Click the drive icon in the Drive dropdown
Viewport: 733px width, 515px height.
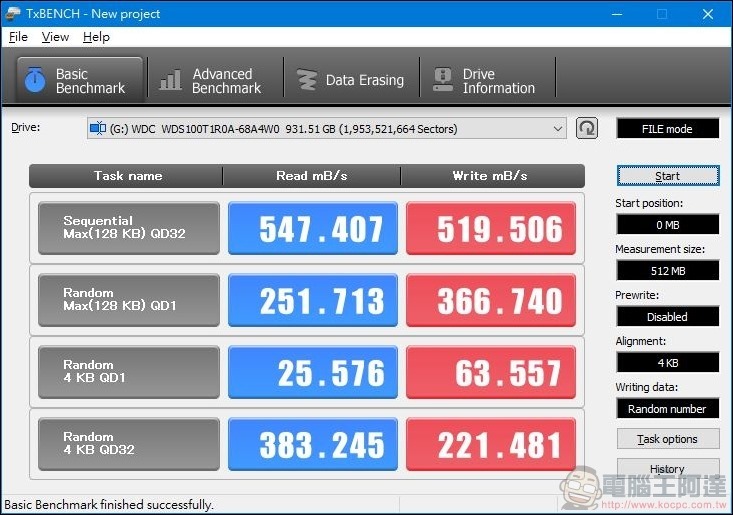click(98, 128)
